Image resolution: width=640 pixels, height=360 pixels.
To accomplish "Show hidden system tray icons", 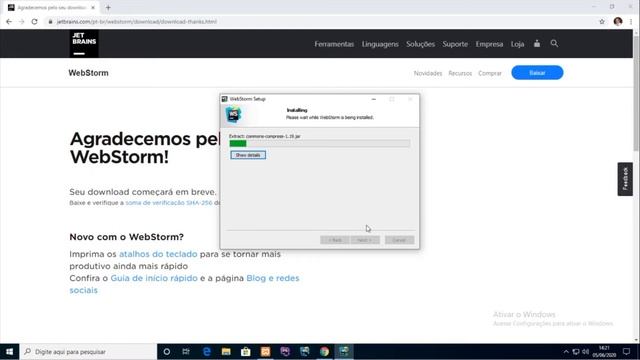I will [x=566, y=351].
